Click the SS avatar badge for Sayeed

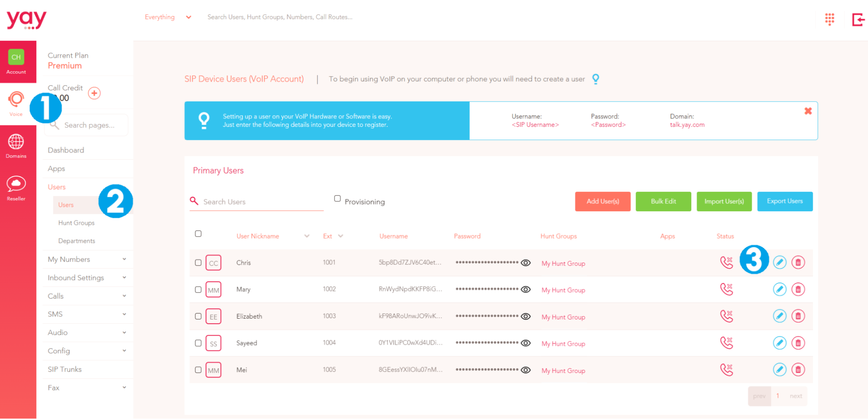coord(213,343)
